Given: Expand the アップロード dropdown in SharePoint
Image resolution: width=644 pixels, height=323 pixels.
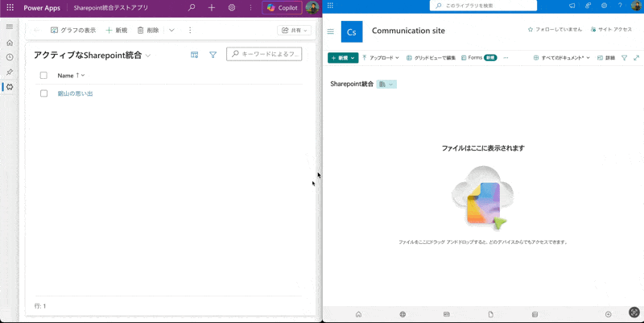Looking at the screenshot, I should coord(381,58).
